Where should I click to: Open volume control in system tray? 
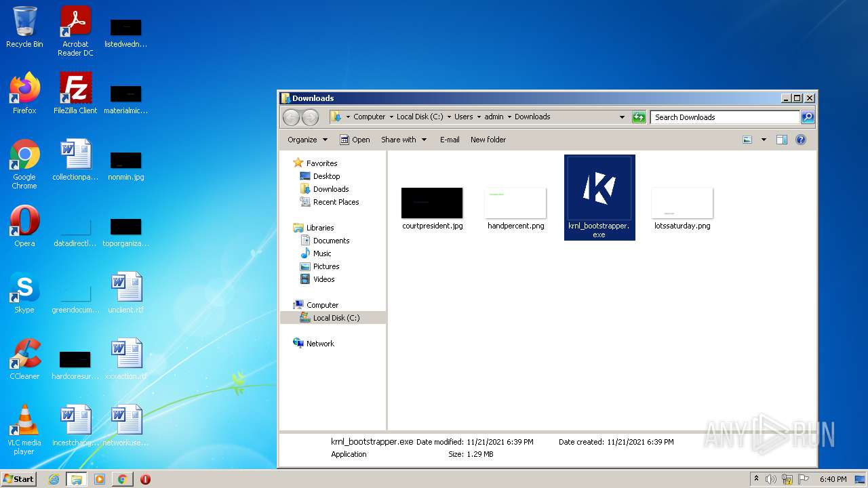771,479
